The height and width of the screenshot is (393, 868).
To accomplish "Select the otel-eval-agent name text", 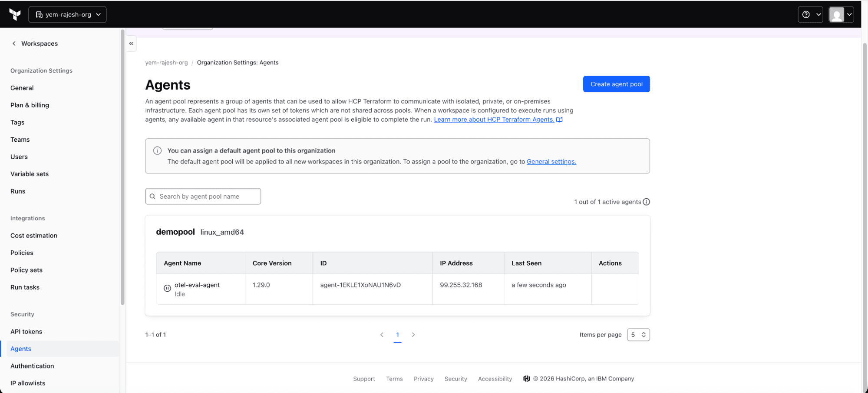I will pos(197,285).
